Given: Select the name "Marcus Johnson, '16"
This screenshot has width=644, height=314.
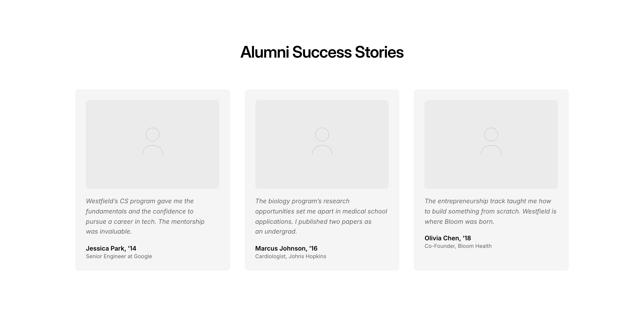Looking at the screenshot, I should pyautogui.click(x=286, y=248).
